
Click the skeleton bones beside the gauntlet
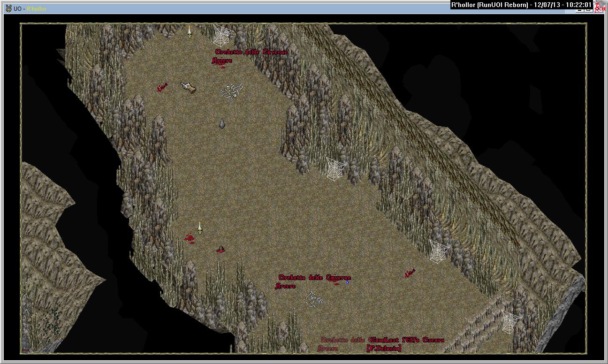click(232, 91)
